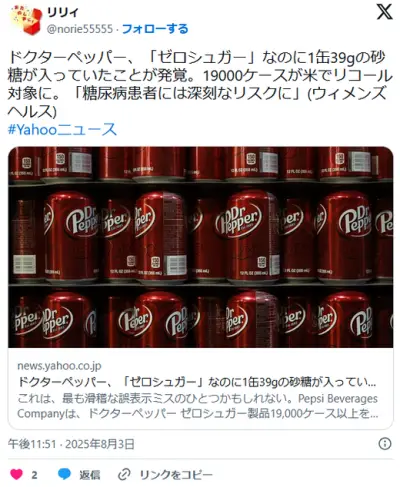Open the #Yahooニュース hashtag
400x487 pixels.
[x=62, y=130]
